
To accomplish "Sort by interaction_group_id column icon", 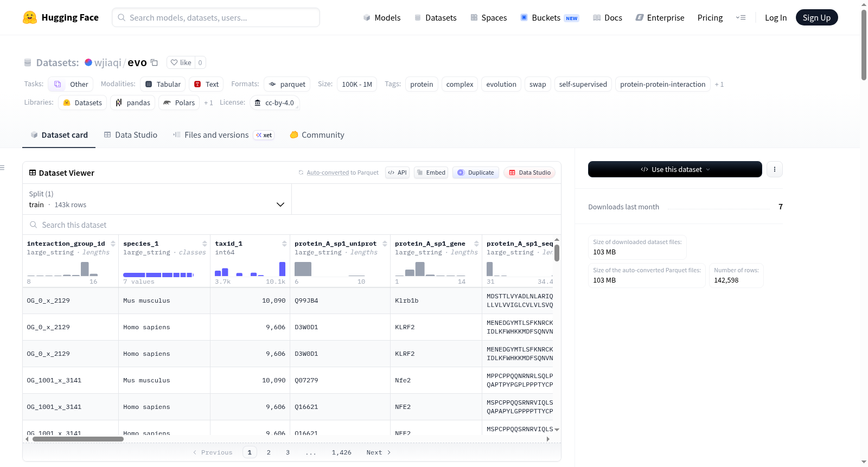I will click(x=113, y=244).
